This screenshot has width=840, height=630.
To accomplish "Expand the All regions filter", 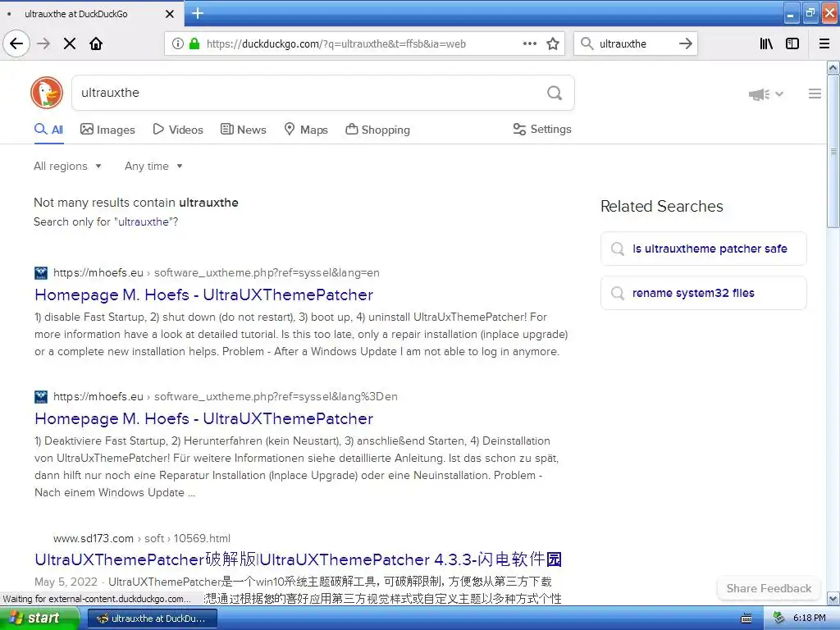I will click(67, 166).
